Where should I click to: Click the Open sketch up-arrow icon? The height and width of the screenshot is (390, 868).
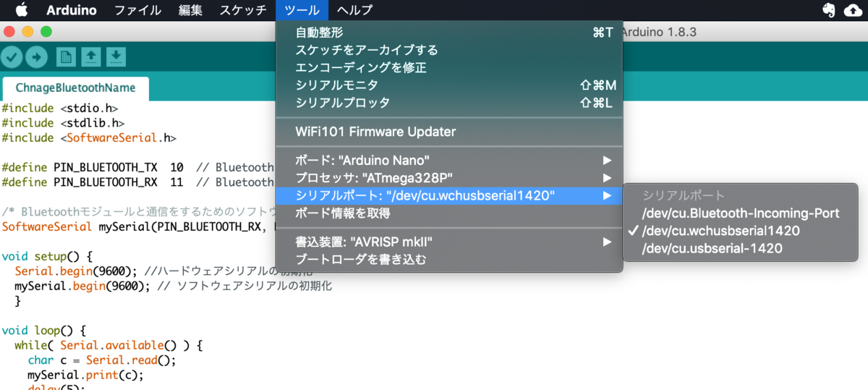(x=91, y=56)
